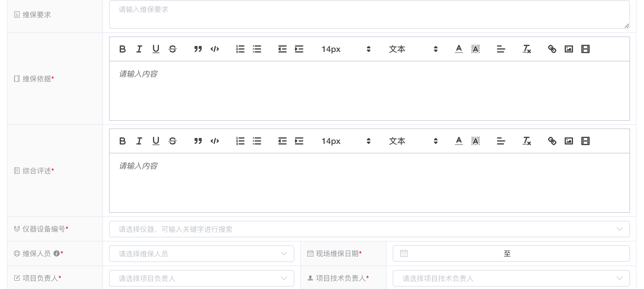Toggle bold in 综合评述 editor
644x289 pixels.
pyautogui.click(x=122, y=141)
